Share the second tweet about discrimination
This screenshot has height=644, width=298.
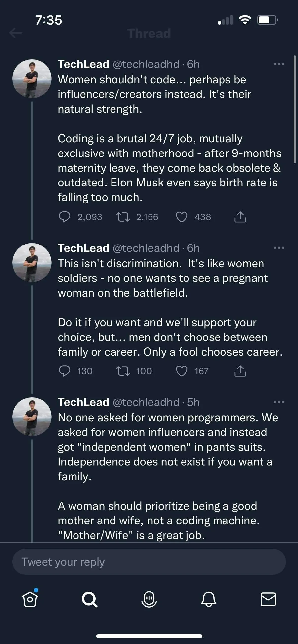tap(240, 371)
